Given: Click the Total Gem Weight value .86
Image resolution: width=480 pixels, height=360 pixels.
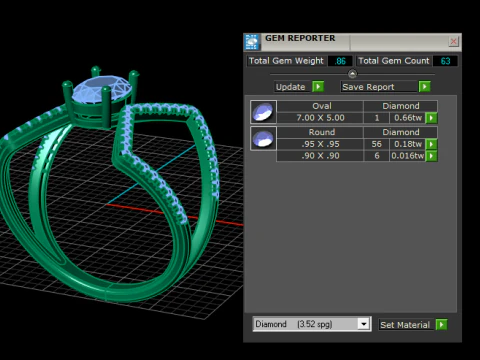Looking at the screenshot, I should click(340, 61).
